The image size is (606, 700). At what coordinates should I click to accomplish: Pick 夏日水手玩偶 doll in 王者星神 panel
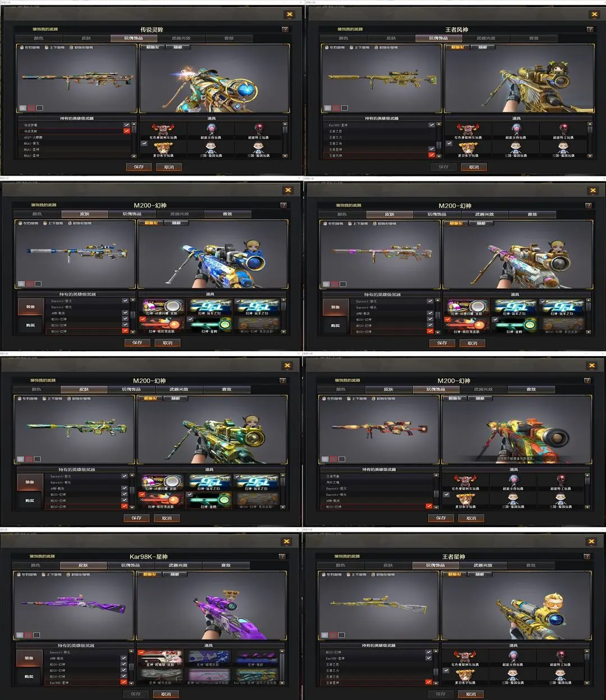point(465,676)
